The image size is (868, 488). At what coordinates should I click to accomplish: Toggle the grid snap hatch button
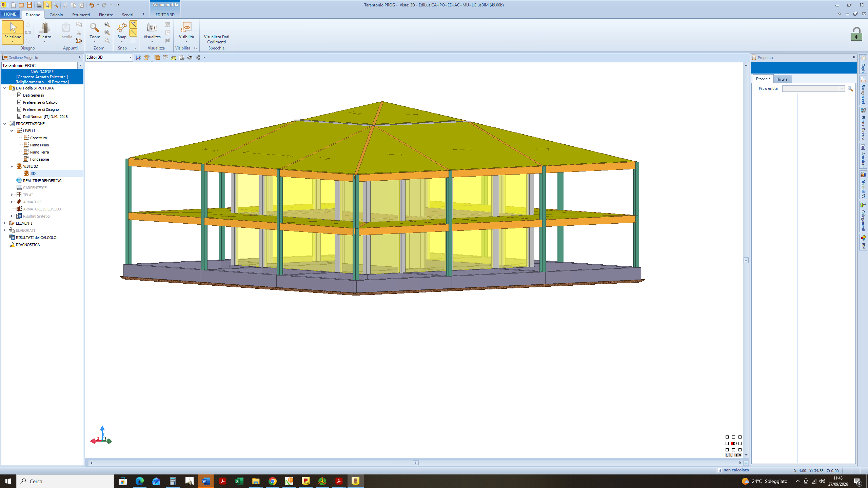133,40
